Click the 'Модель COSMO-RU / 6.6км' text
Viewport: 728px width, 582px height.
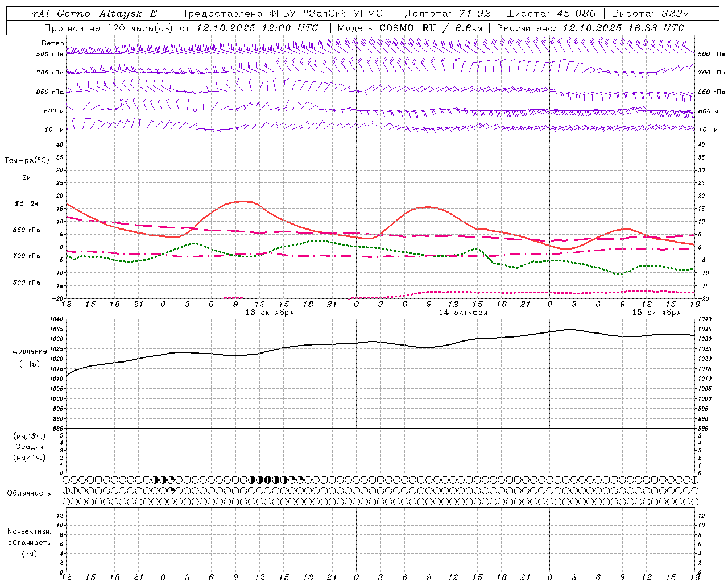pyautogui.click(x=409, y=28)
